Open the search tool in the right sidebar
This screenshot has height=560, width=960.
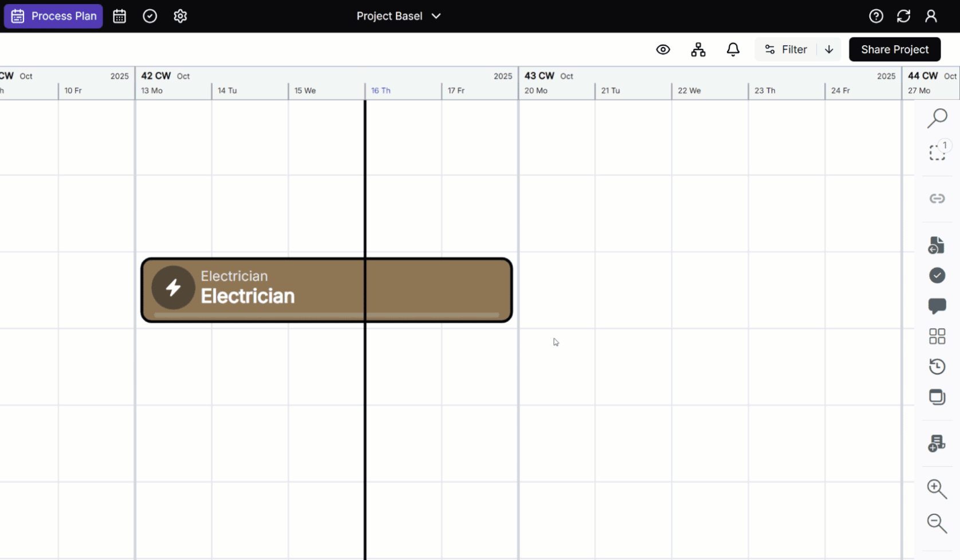(x=938, y=118)
